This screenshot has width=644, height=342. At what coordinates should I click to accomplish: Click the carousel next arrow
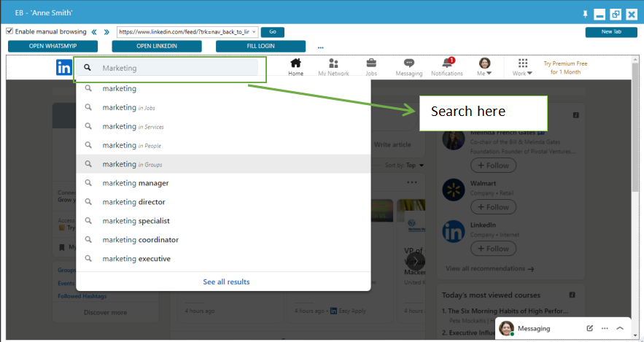[x=416, y=260]
